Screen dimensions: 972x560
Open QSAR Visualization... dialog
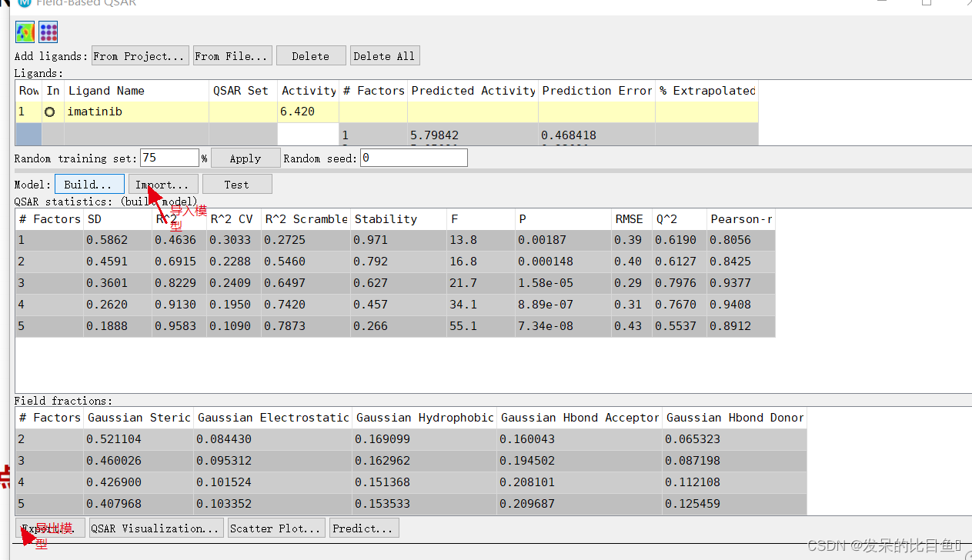156,528
